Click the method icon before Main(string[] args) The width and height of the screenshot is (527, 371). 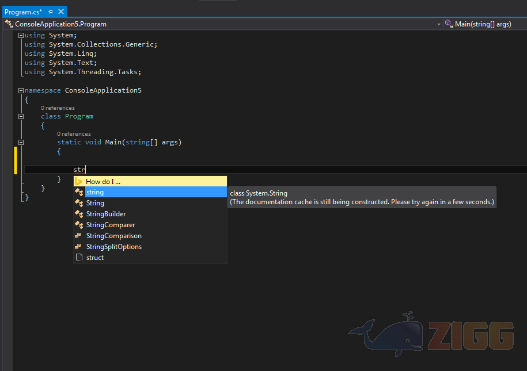(x=449, y=24)
